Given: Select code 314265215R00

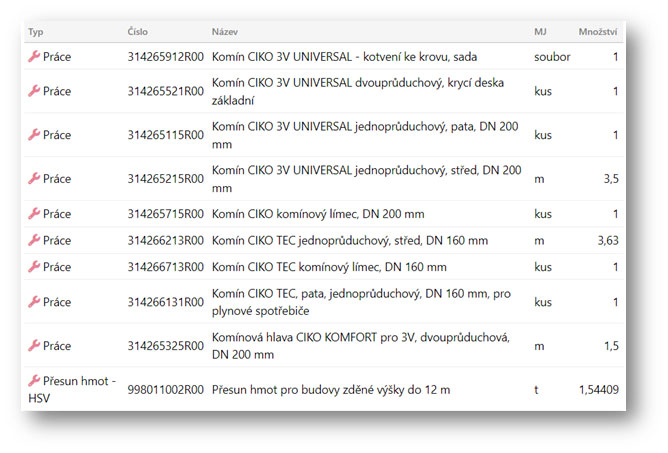Looking at the screenshot, I should (x=166, y=179).
